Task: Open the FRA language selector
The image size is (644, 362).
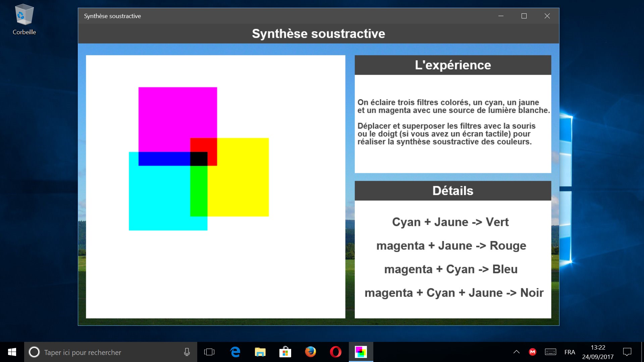Action: [x=570, y=352]
